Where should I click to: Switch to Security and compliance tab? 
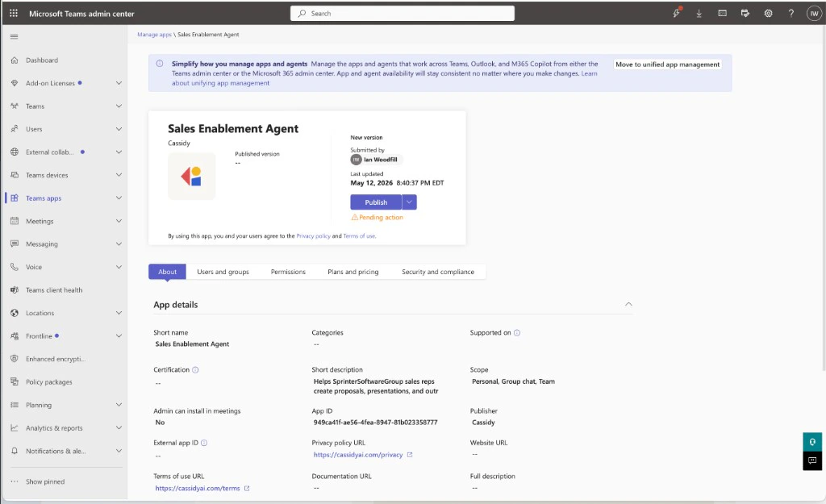click(438, 272)
